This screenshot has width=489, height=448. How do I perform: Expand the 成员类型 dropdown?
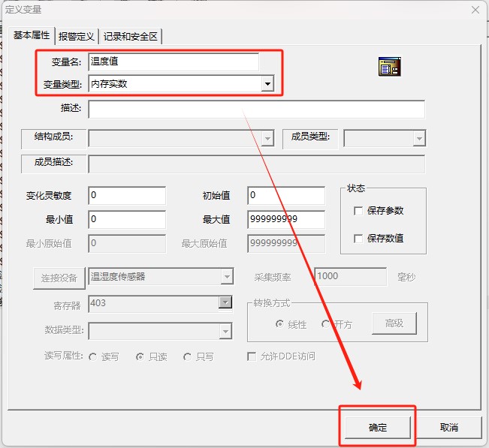418,138
